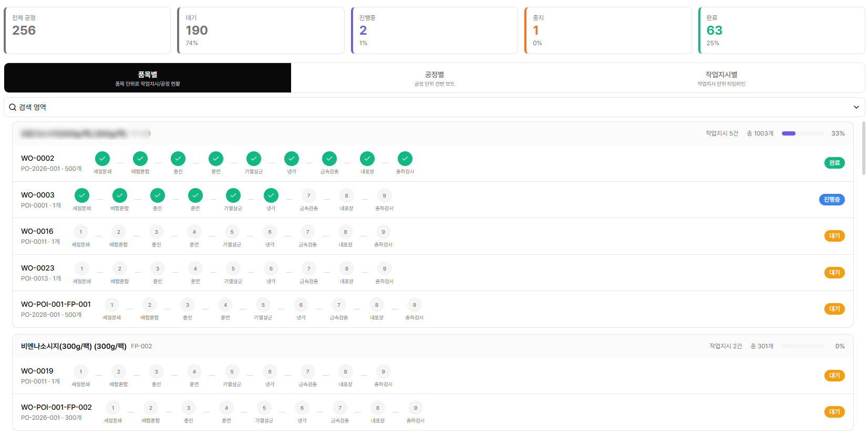Click the 33% progress bar

[802, 133]
